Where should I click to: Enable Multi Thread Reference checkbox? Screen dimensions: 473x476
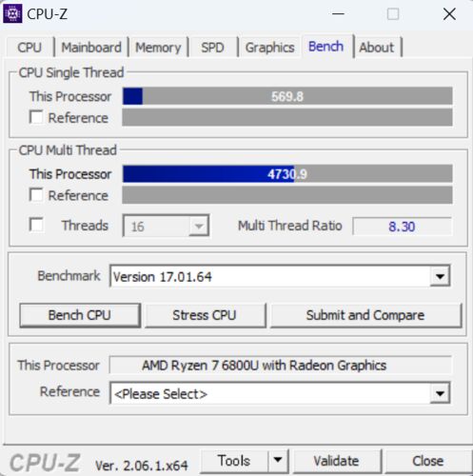pos(36,195)
